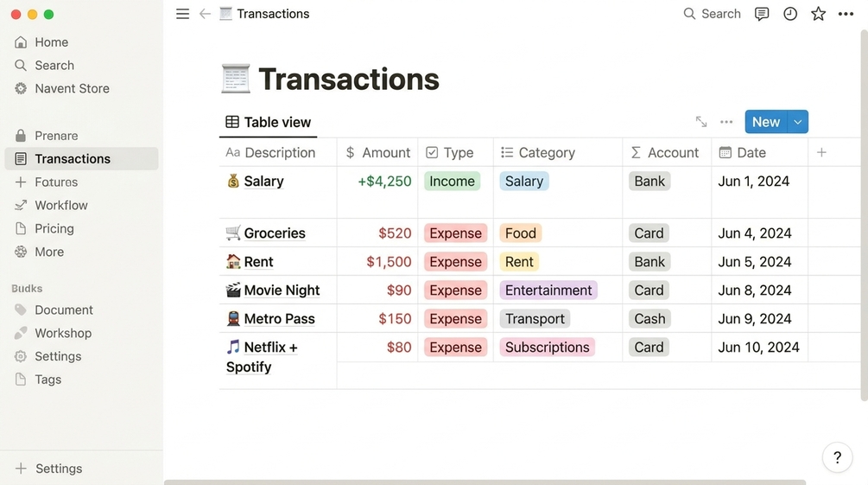
Task: Toggle the sidebar hamburger menu icon
Action: 183,14
